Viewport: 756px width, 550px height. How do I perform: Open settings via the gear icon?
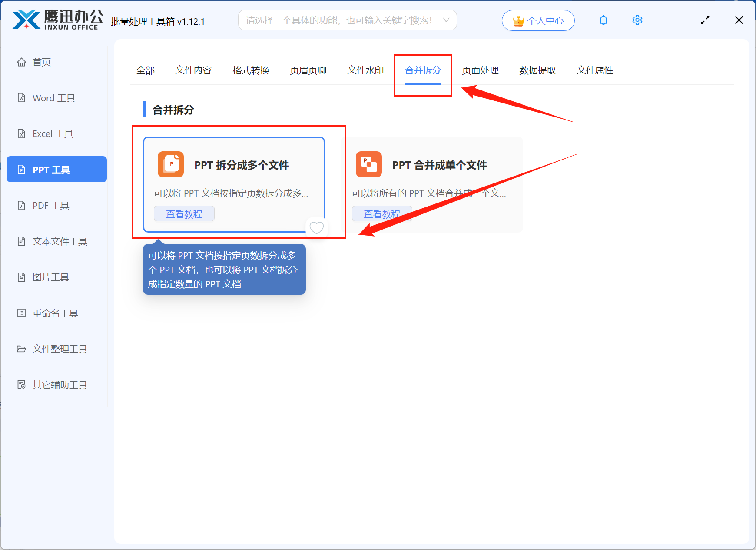click(x=637, y=20)
